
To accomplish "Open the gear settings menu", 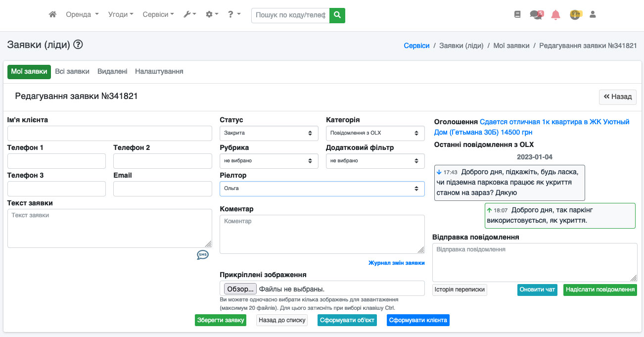I will pyautogui.click(x=212, y=15).
